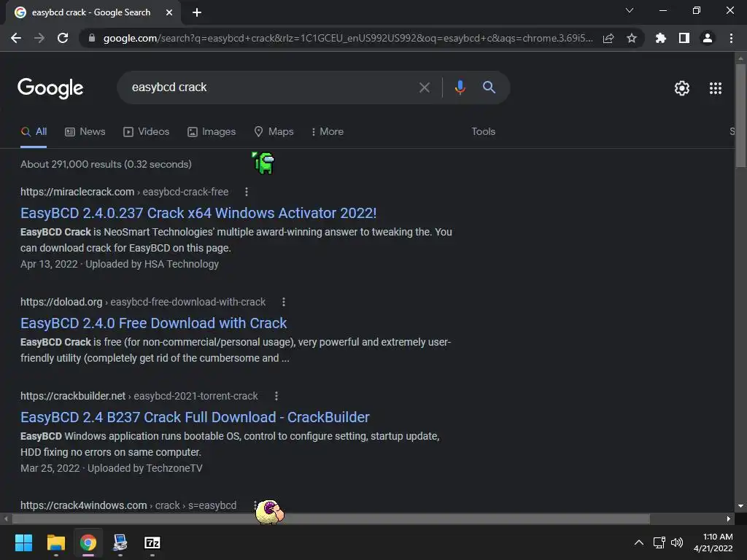This screenshot has height=560, width=747.
Task: Click 'Uploaded by HSA Technology' text
Action: 152,264
